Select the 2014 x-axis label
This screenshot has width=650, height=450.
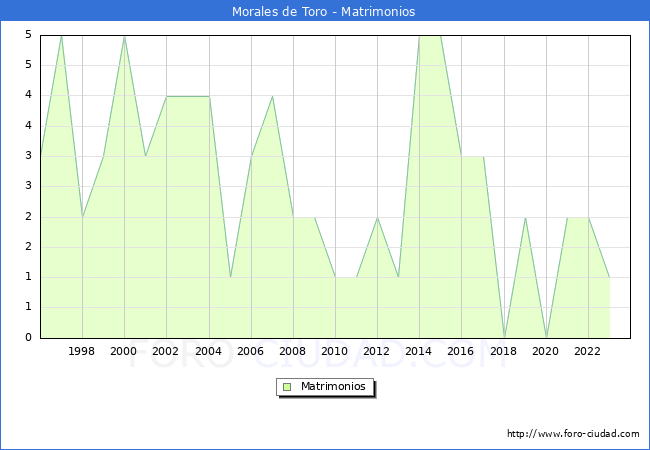[x=418, y=351]
